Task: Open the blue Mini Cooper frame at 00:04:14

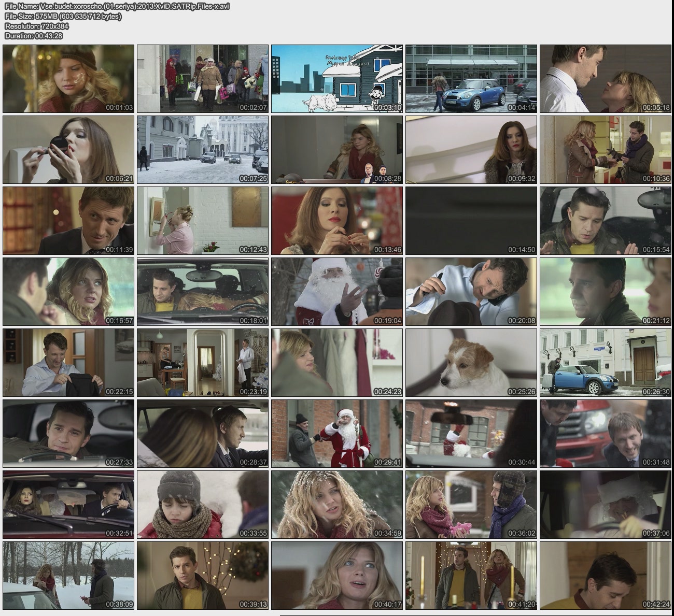Action: (x=471, y=79)
